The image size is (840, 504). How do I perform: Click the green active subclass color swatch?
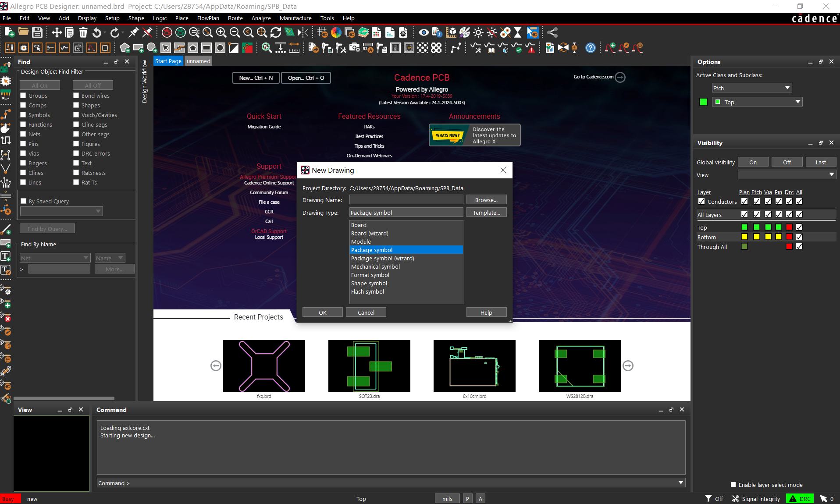point(703,102)
